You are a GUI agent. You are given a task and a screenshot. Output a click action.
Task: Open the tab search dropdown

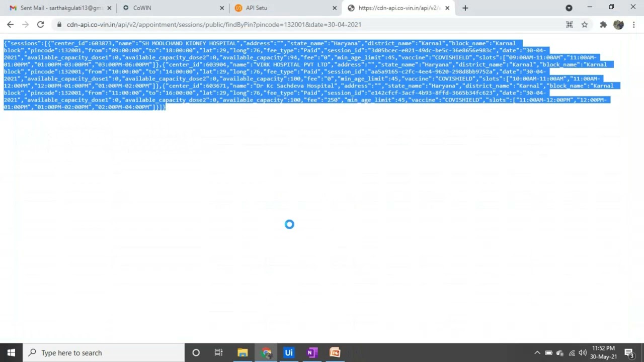[x=569, y=8]
